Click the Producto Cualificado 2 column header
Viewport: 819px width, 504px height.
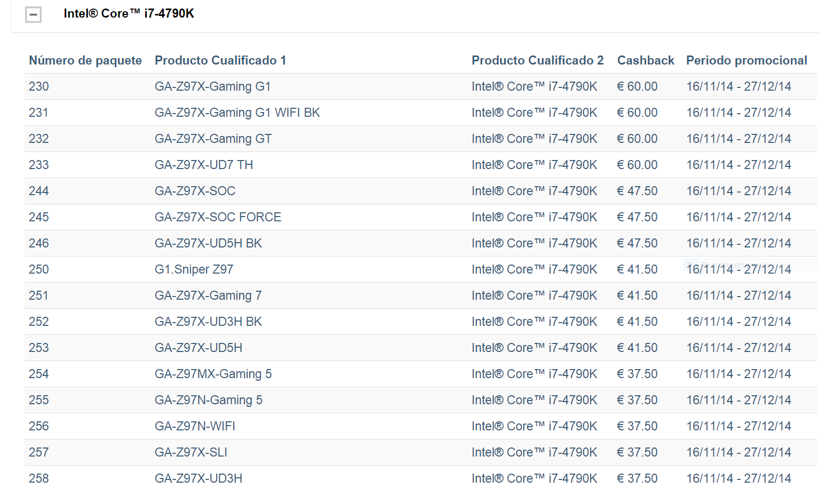pyautogui.click(x=538, y=60)
